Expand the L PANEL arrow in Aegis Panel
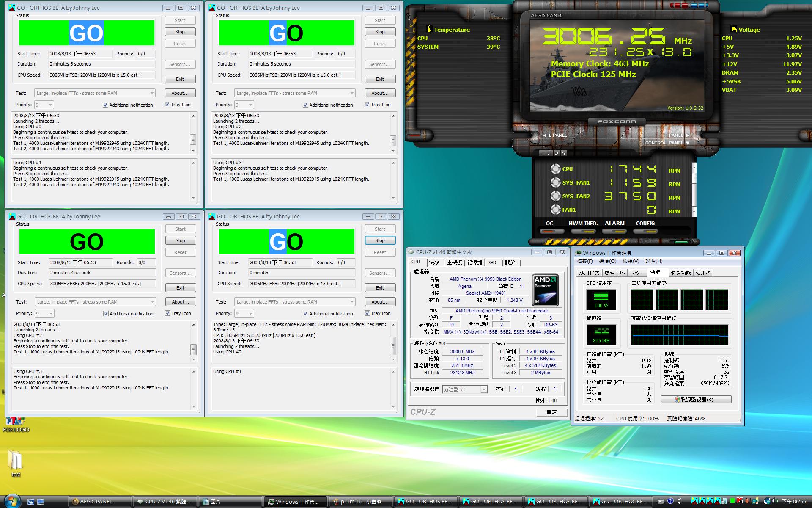The image size is (812, 508). pyautogui.click(x=545, y=135)
